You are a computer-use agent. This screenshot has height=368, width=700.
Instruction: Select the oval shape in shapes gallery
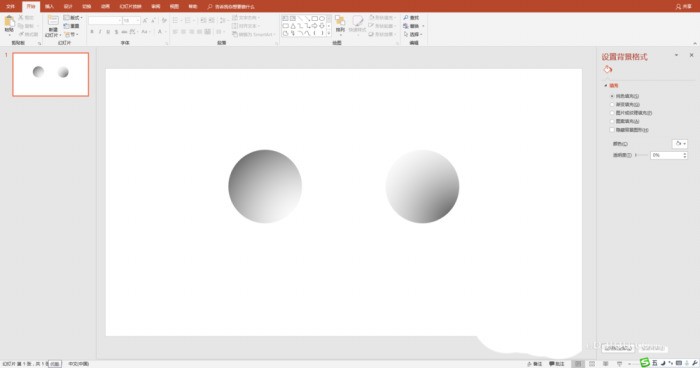[x=321, y=18]
